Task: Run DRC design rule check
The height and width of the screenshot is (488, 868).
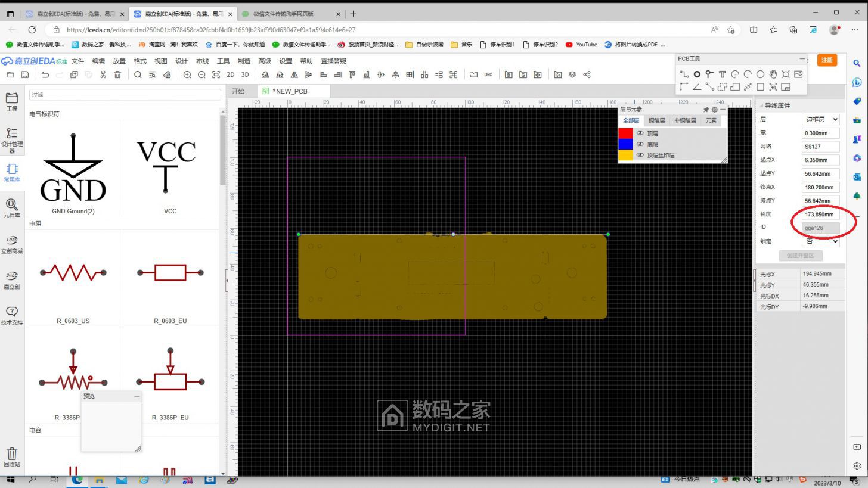Action: (488, 74)
